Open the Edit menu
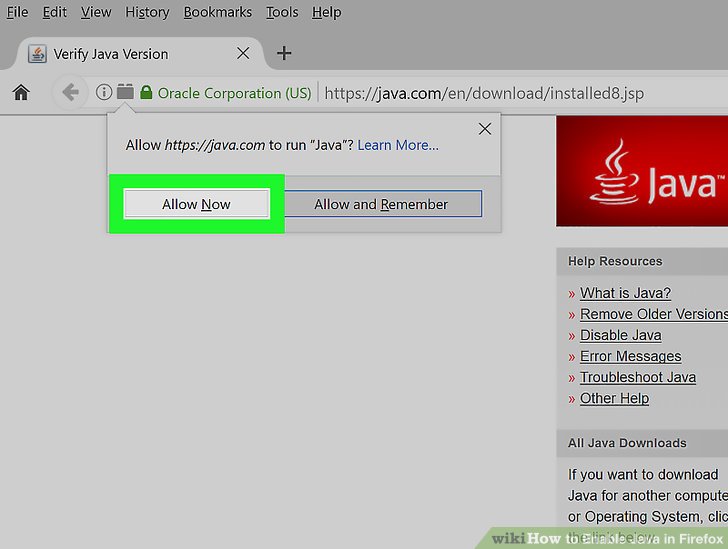Image resolution: width=728 pixels, height=549 pixels. 54,12
